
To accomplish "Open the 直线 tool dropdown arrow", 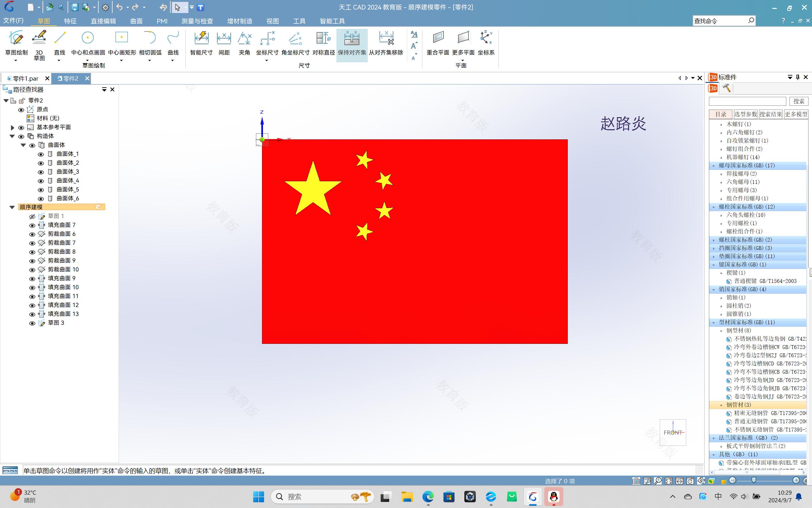I will (x=59, y=60).
